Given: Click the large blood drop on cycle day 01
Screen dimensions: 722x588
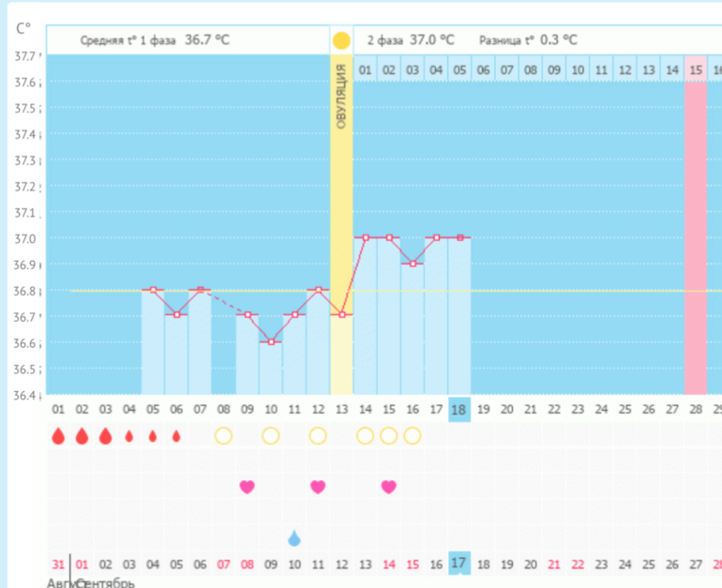Looking at the screenshot, I should [58, 436].
